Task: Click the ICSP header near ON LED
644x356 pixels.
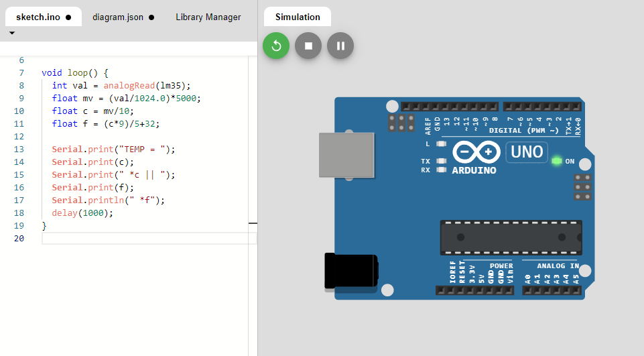Action: click(582, 187)
